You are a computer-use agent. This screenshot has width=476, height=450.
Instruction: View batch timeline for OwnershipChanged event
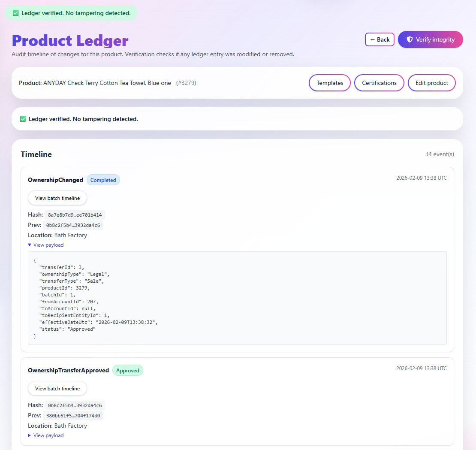57,198
